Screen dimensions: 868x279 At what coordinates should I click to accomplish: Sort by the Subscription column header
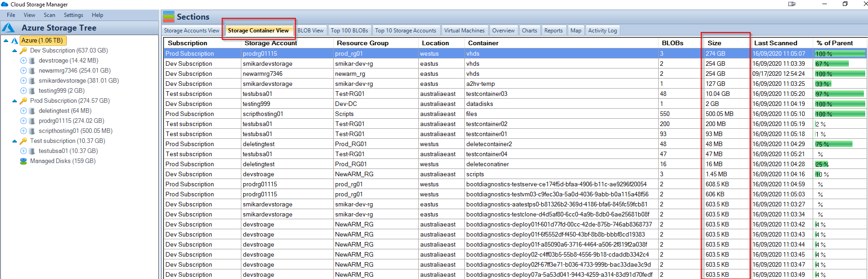[202, 43]
